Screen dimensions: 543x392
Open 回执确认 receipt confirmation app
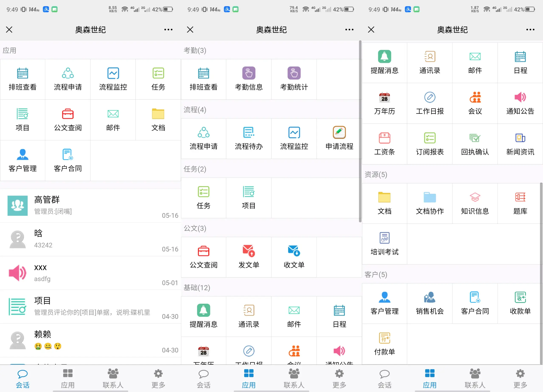(475, 144)
